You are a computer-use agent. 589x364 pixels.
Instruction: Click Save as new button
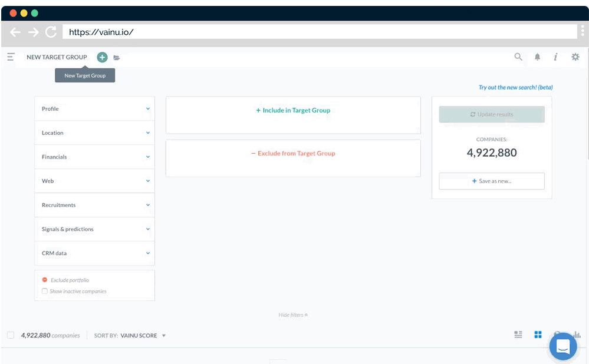coord(491,181)
